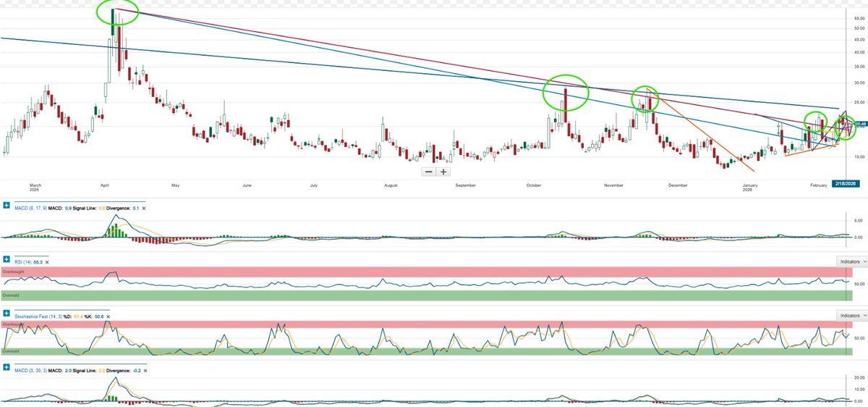Expand the RSI (14) indicator panel

point(7,259)
